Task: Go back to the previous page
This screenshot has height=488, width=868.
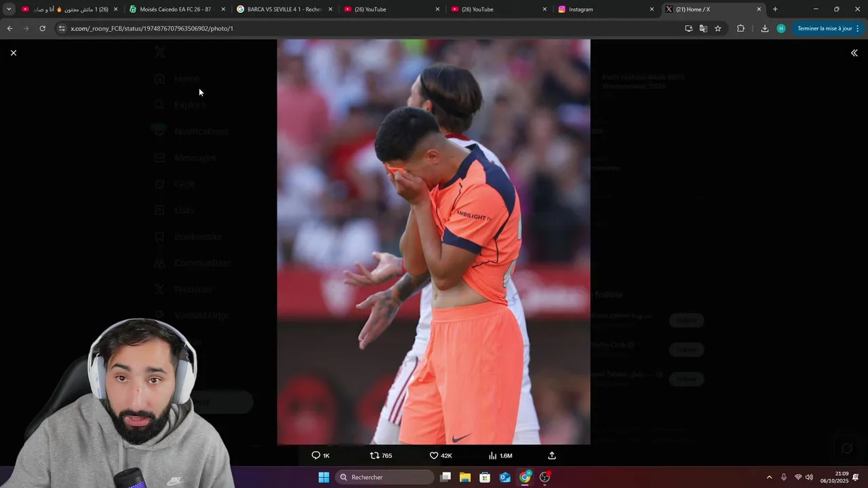Action: click(x=9, y=28)
